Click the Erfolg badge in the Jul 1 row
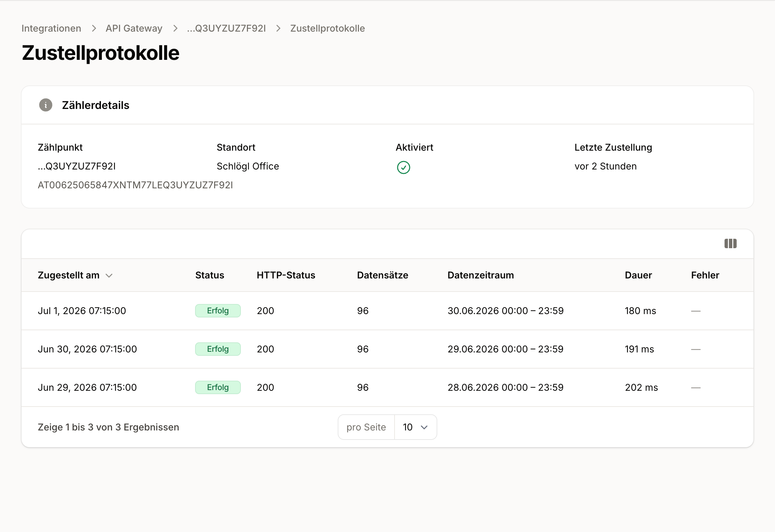 tap(218, 311)
